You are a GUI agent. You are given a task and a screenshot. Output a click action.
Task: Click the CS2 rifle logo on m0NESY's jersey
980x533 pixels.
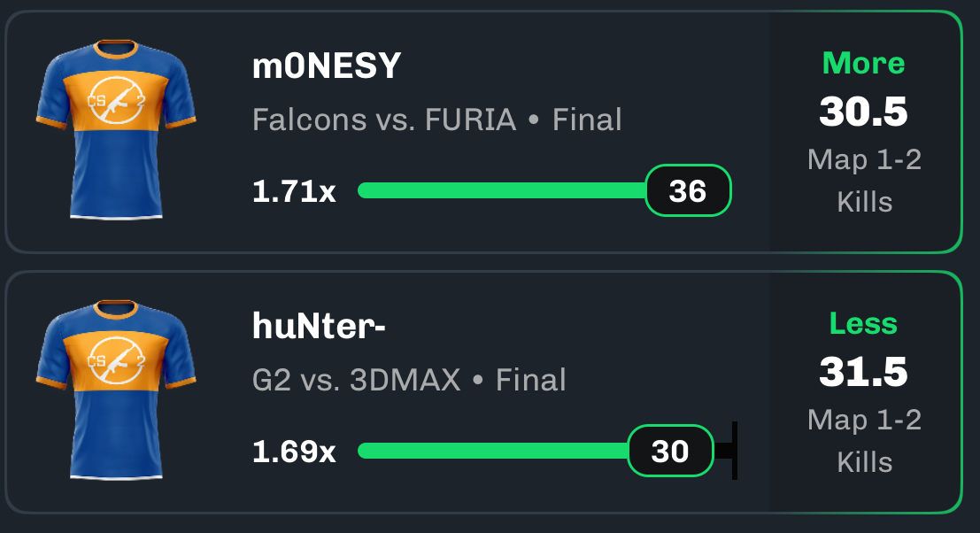116,101
